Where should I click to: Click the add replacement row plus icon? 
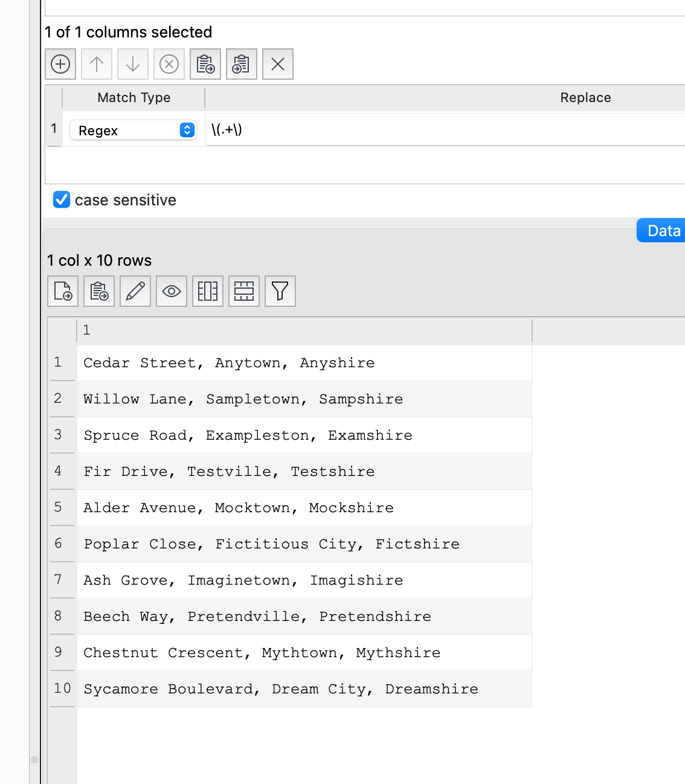click(x=60, y=64)
